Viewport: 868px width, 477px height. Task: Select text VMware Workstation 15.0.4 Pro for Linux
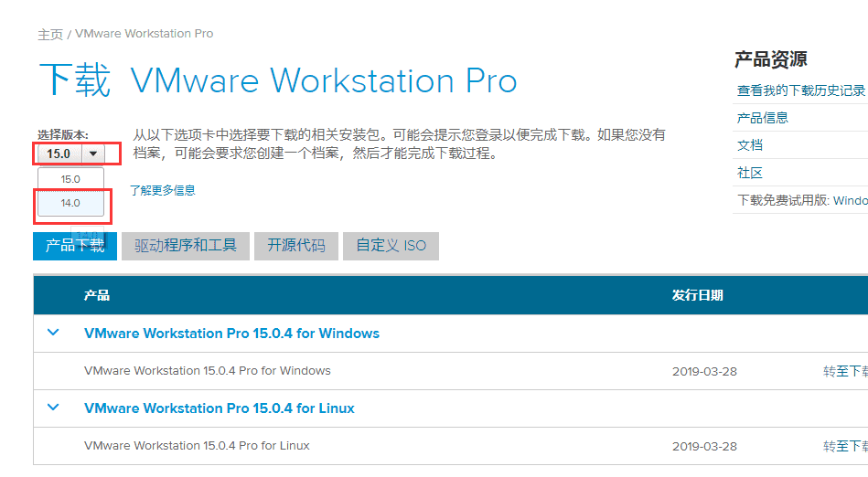point(197,445)
